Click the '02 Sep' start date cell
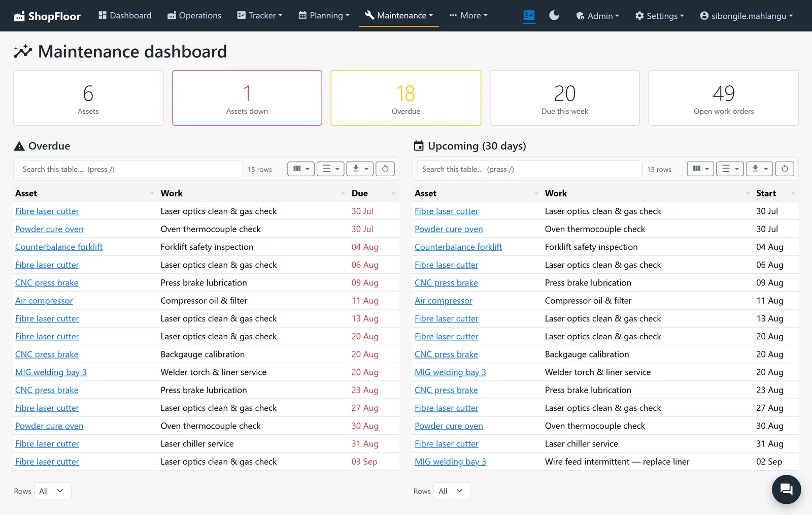 click(769, 462)
